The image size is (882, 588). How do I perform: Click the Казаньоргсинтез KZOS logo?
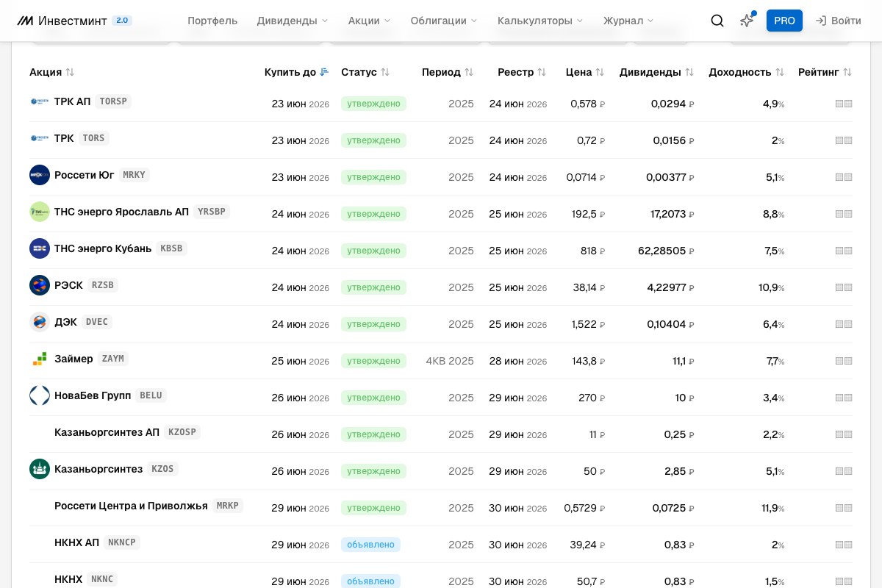(40, 469)
